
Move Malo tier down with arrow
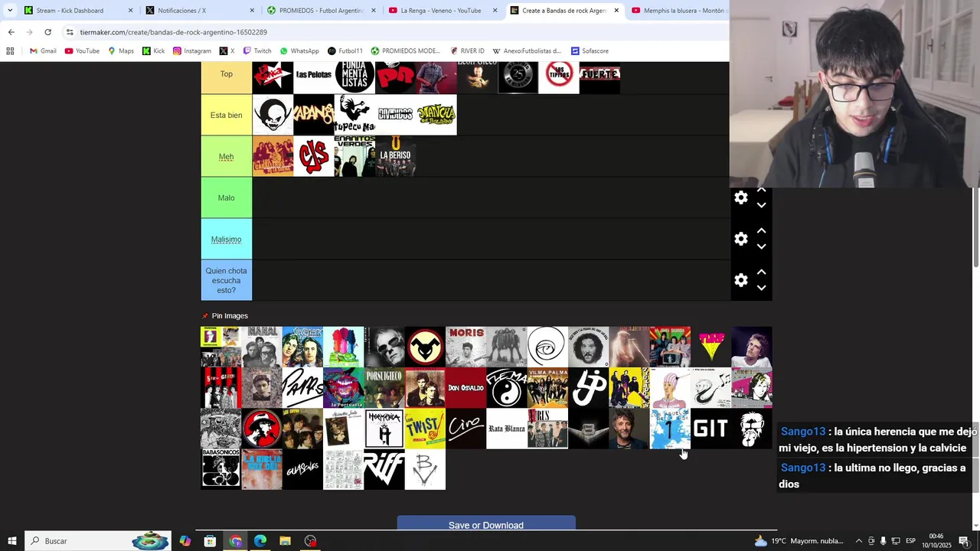point(761,205)
